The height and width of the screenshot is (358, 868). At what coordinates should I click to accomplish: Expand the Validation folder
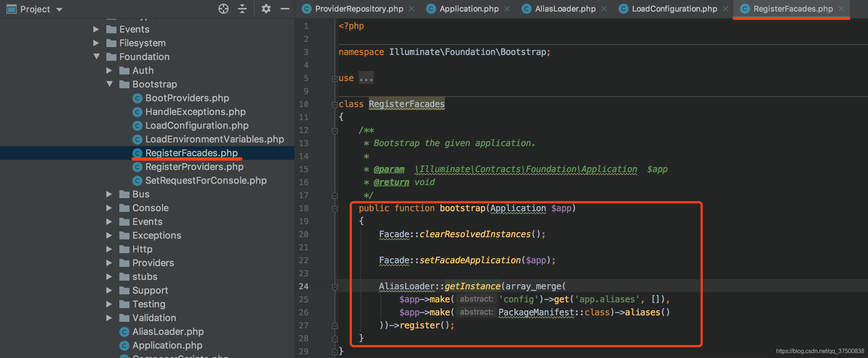coord(109,318)
